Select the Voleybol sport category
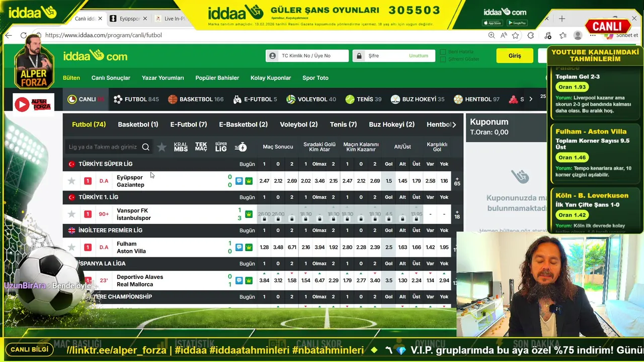 click(311, 100)
